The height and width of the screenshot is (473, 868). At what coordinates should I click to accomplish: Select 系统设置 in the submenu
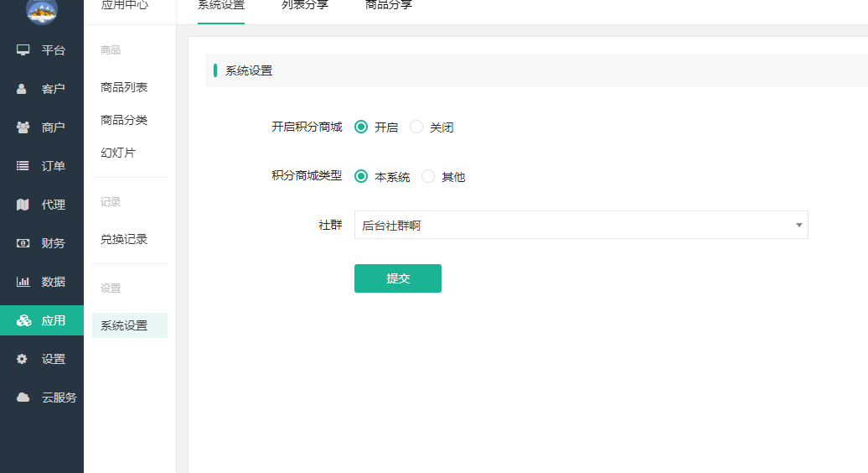(130, 325)
